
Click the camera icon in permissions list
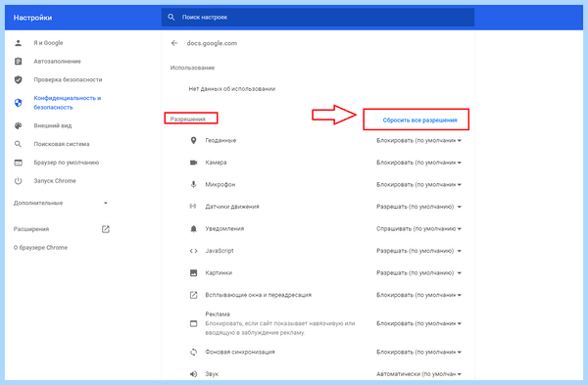(193, 163)
